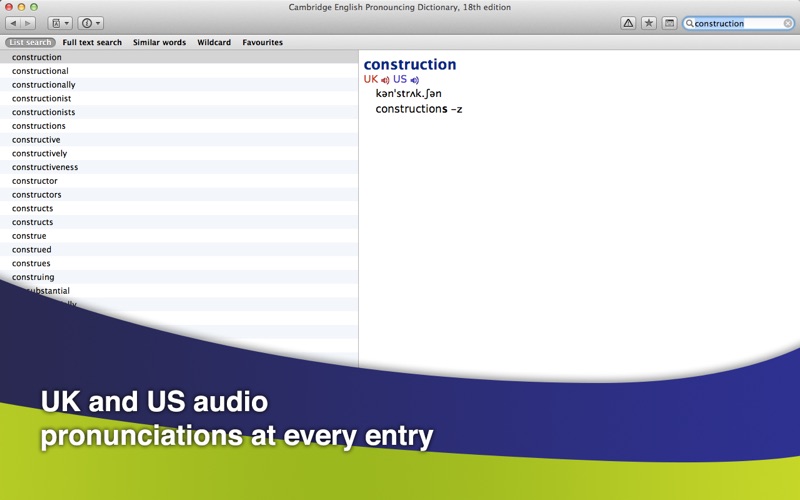Go forward with the right arrow button
This screenshot has width=800, height=500.
28,23
